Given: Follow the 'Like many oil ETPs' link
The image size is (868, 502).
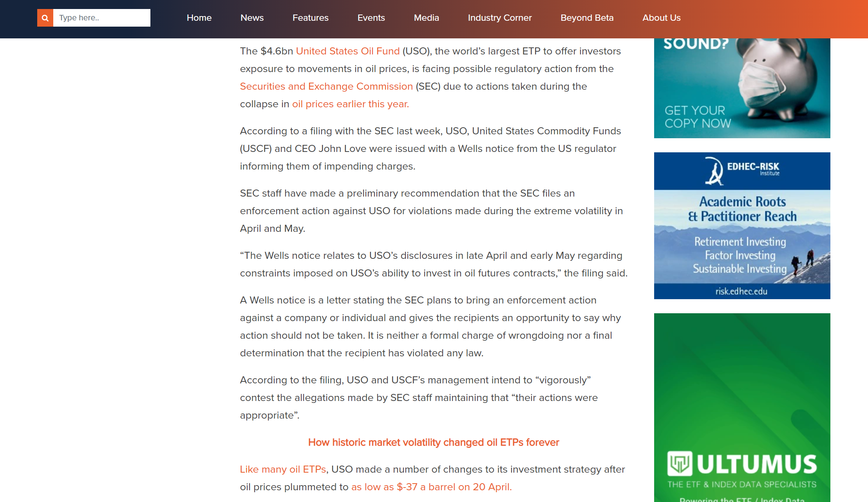Looking at the screenshot, I should pyautogui.click(x=283, y=469).
